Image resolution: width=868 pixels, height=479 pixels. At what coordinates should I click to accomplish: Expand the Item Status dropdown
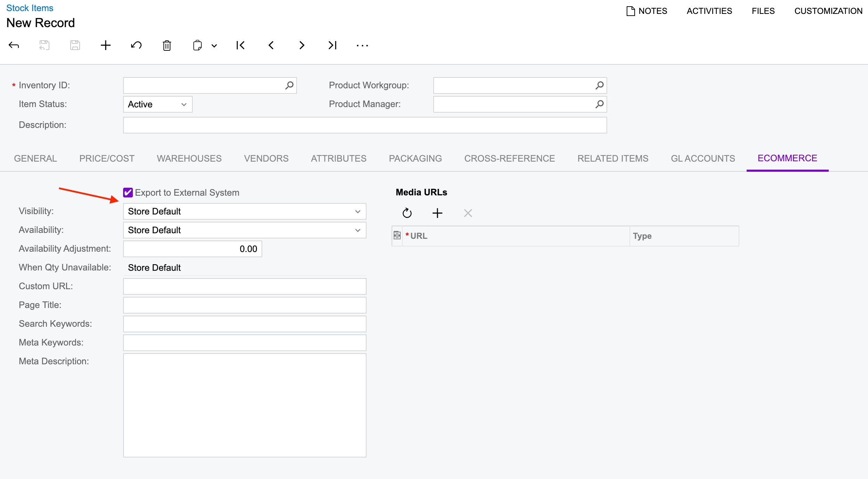tap(184, 104)
